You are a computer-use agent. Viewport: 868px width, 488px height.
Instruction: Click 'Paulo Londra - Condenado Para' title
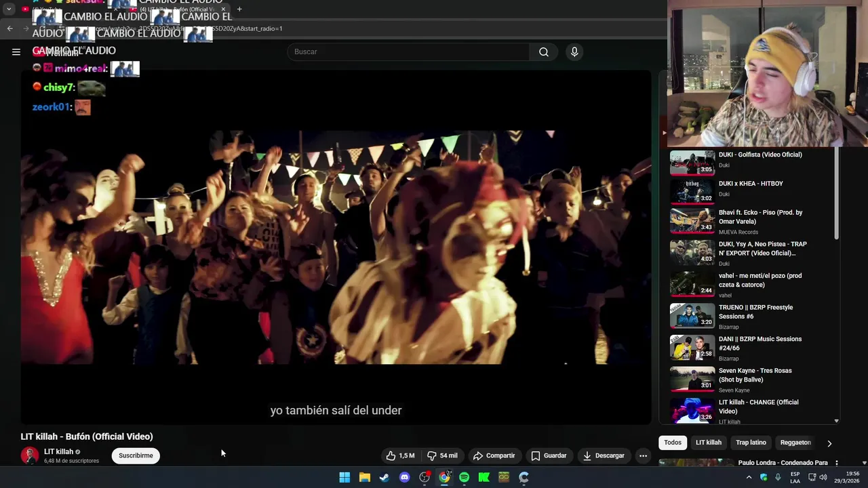[x=783, y=463]
